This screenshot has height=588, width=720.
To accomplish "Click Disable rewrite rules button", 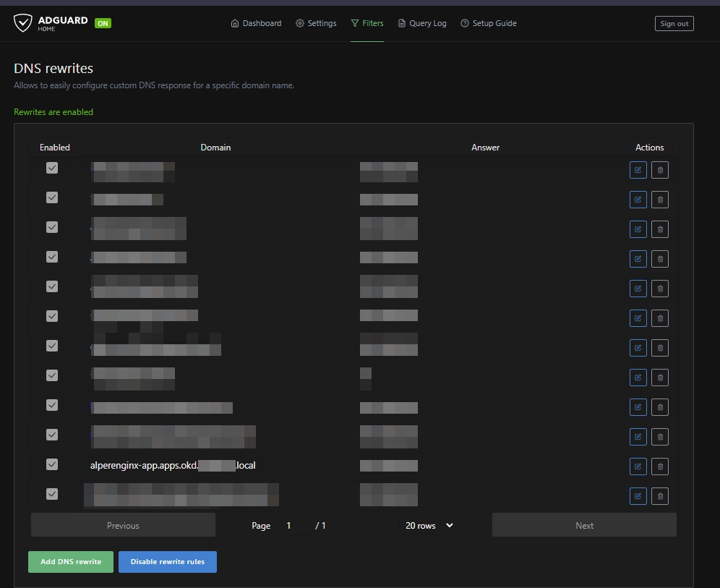I will (x=168, y=562).
